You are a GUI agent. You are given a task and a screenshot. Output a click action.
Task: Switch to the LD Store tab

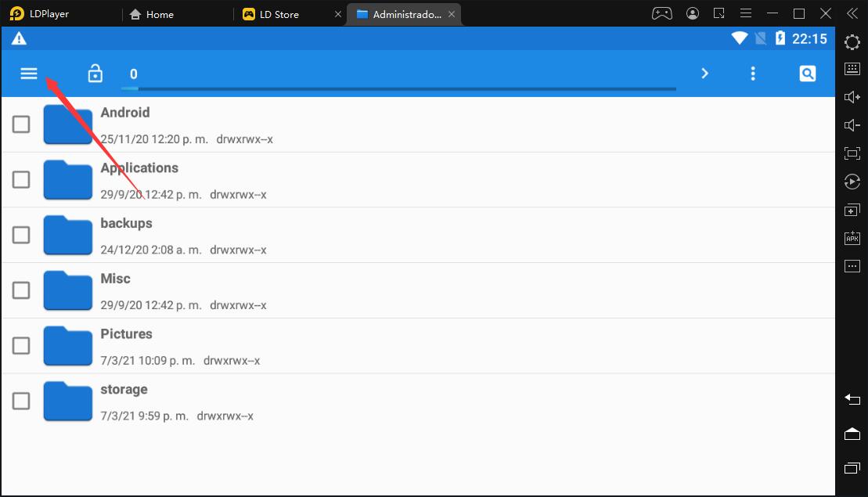[272, 14]
